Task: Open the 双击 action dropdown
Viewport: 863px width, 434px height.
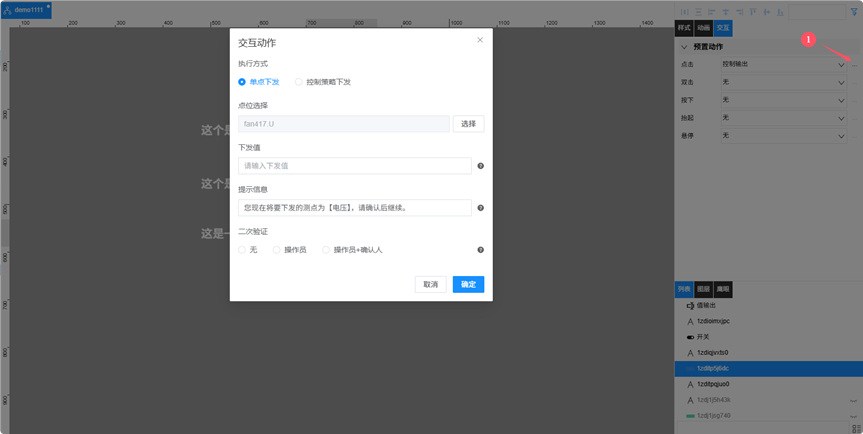Action: (x=782, y=82)
